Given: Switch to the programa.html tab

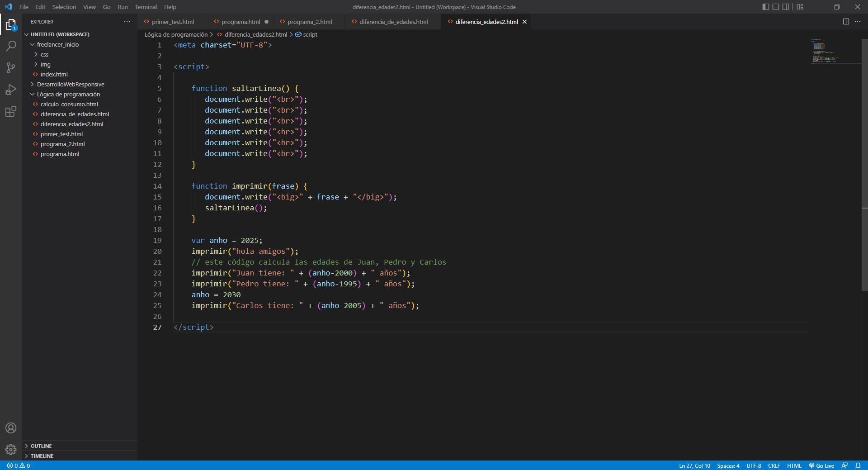Looking at the screenshot, I should [241, 22].
